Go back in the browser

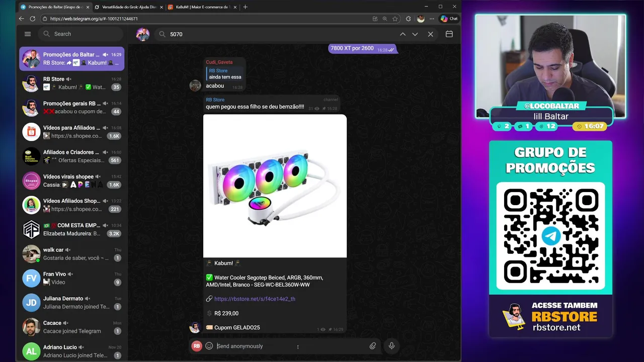tap(22, 19)
